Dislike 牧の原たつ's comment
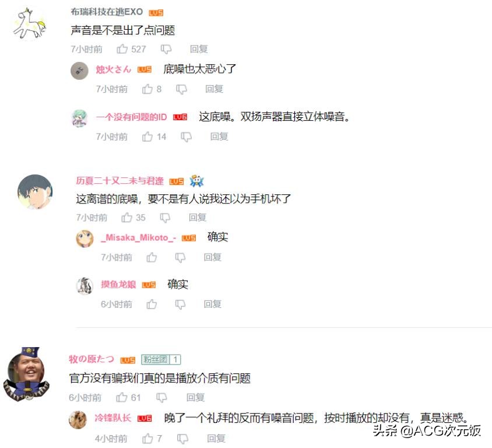This screenshot has width=492, height=448. point(161,398)
